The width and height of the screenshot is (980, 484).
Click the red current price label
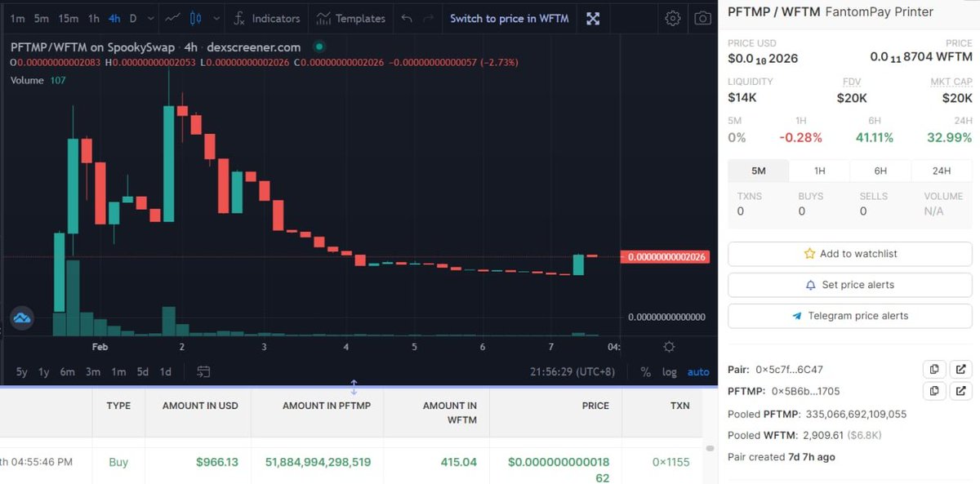tap(664, 257)
